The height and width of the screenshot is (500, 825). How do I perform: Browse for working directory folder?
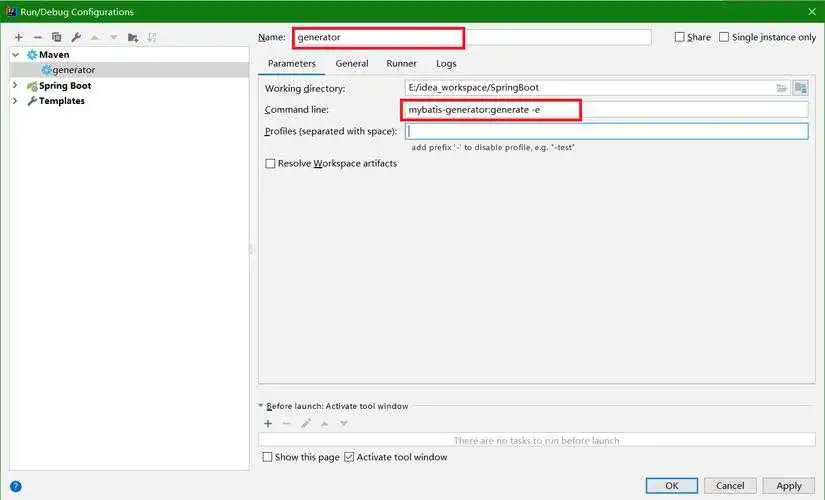(x=781, y=88)
